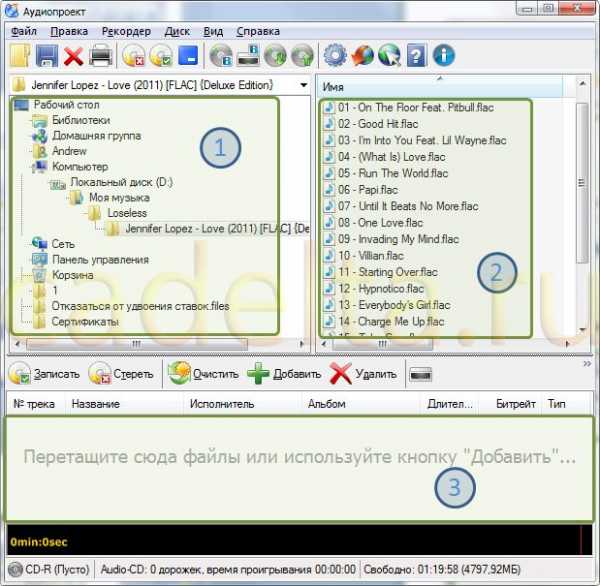Click the erase disc icon with red X

tap(134, 56)
